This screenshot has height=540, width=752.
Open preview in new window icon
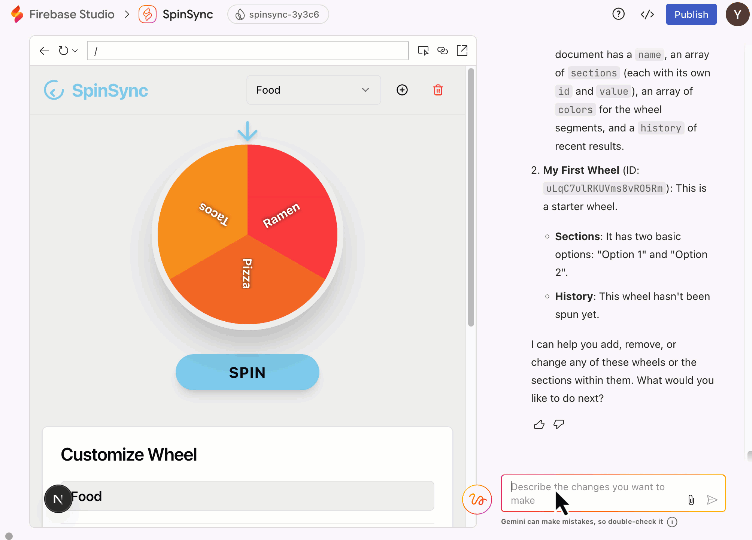(x=462, y=50)
